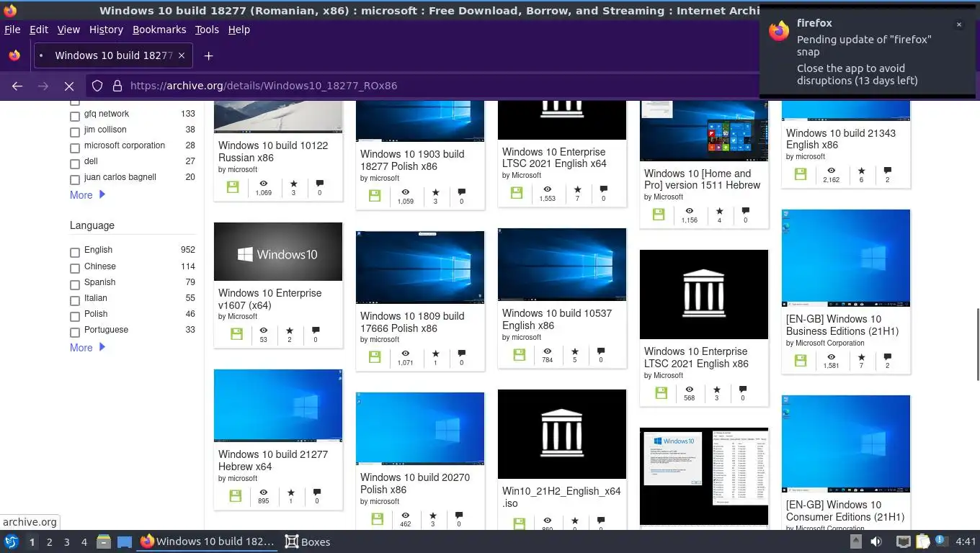Check the dell creator filter
This screenshot has width=980, height=553.
(x=74, y=164)
